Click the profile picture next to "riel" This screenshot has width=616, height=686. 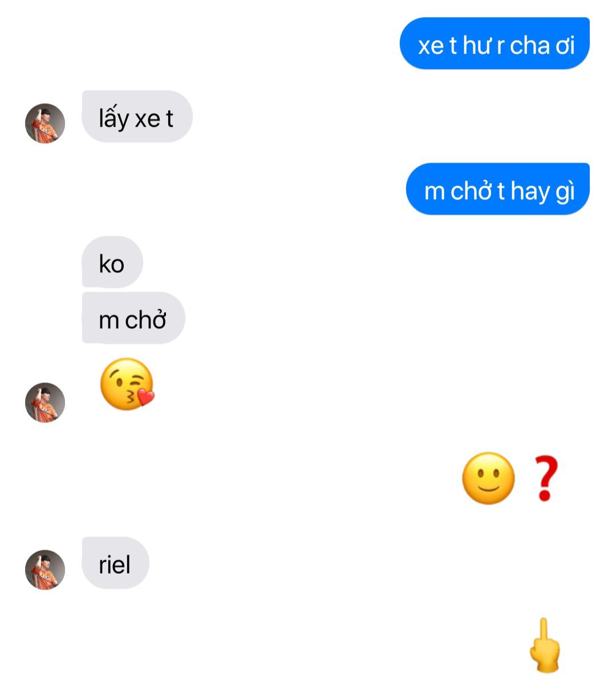point(45,570)
